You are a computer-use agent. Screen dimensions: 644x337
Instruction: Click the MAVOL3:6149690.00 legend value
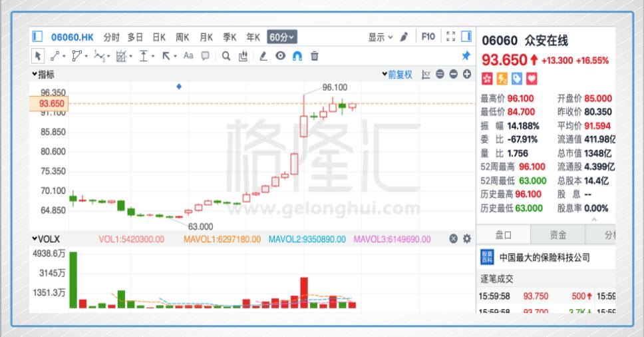pyautogui.click(x=393, y=239)
